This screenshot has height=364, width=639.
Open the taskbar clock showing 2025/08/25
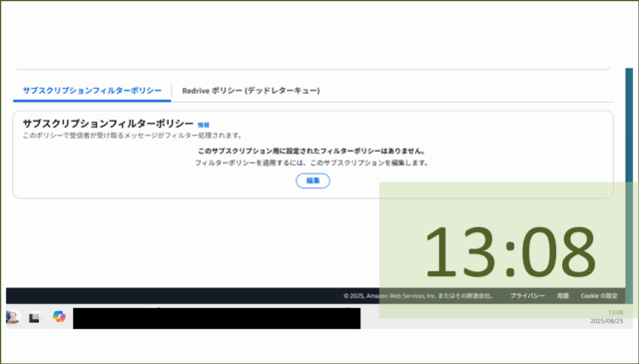pos(607,317)
